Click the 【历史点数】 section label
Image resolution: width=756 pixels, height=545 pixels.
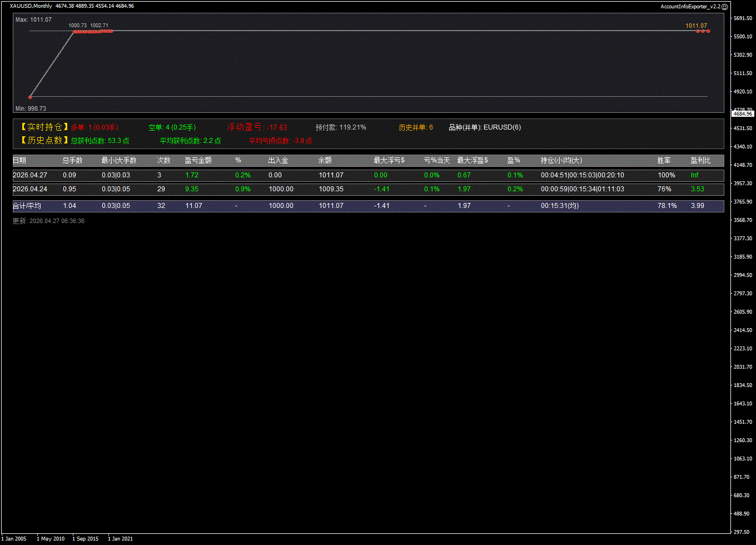coord(41,141)
